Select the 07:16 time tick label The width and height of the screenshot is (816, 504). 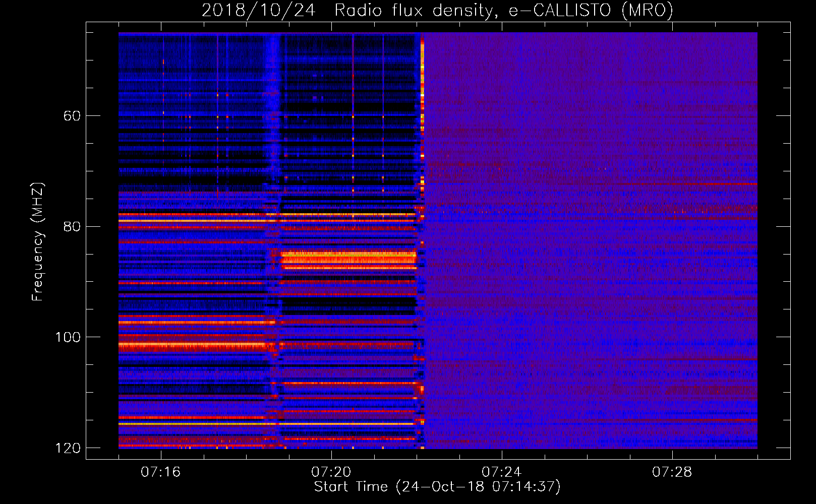point(161,472)
